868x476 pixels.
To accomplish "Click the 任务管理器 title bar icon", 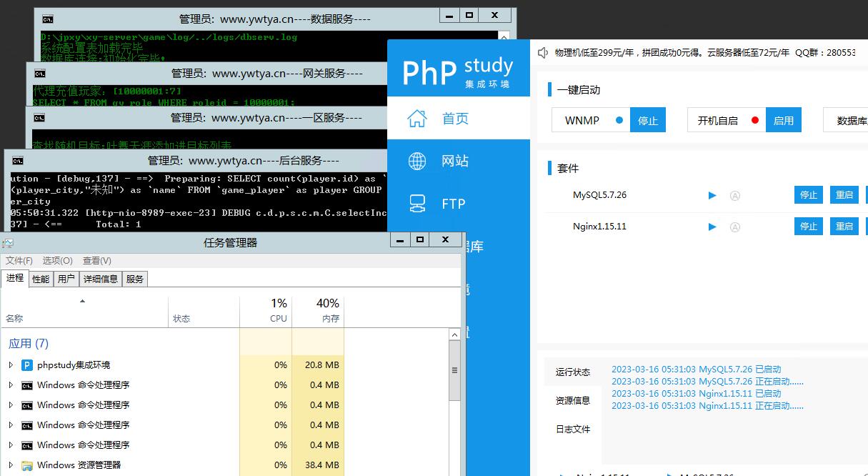I will click(x=8, y=243).
